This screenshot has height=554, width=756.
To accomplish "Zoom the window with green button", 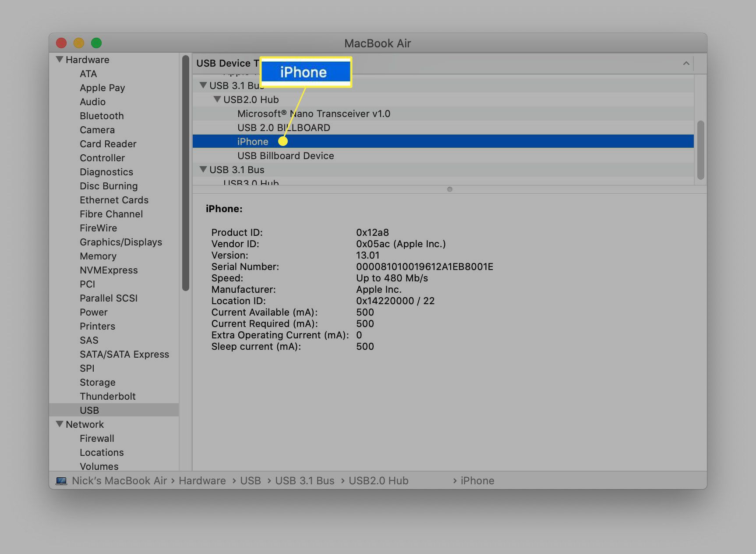I will pyautogui.click(x=96, y=43).
